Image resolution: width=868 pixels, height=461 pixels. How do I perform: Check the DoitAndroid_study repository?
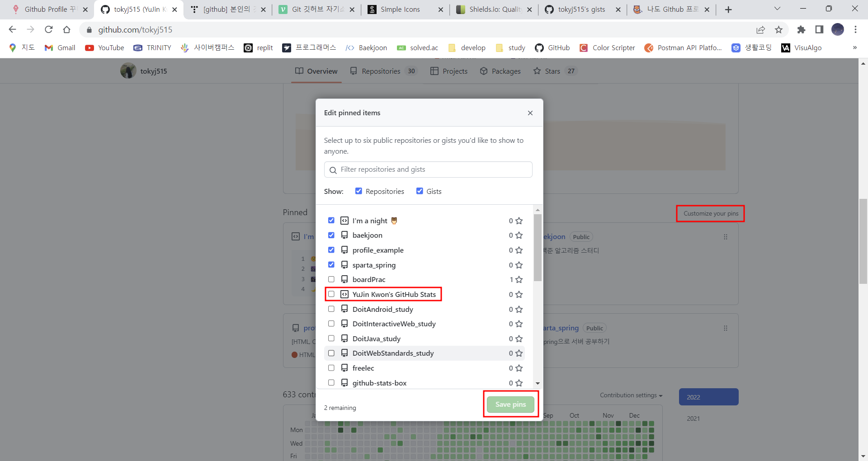331,309
